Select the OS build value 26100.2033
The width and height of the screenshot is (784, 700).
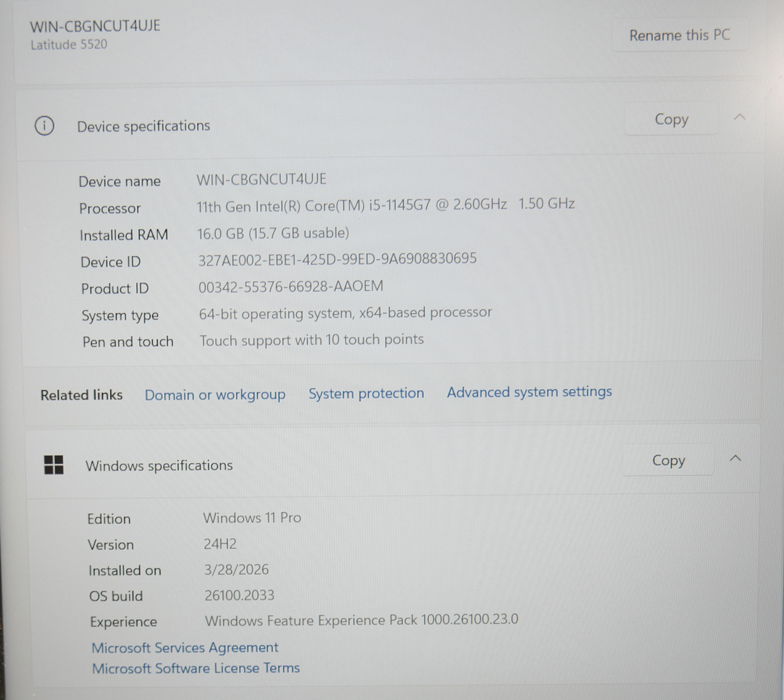click(x=239, y=595)
